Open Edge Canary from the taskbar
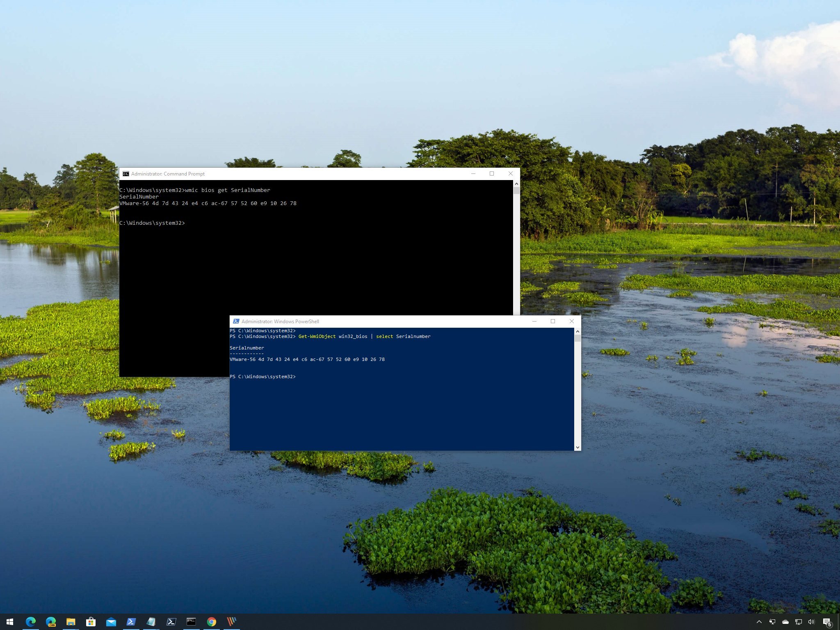Viewport: 840px width, 630px height. [x=52, y=622]
